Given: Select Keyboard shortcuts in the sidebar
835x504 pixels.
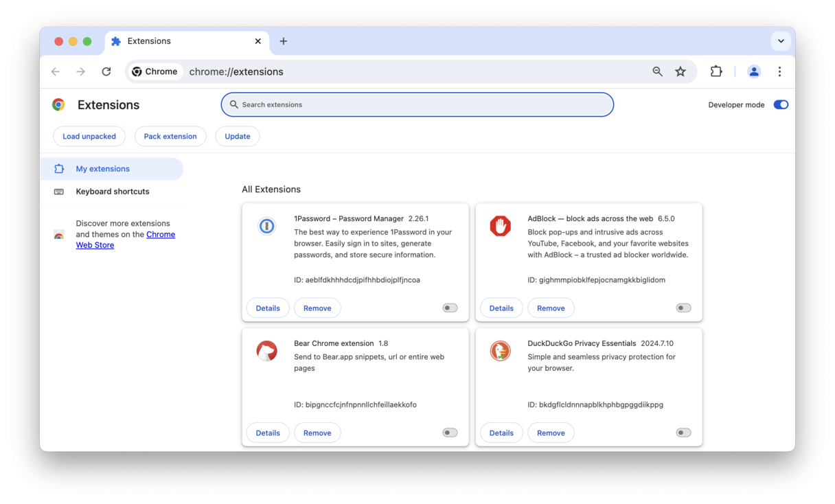Looking at the screenshot, I should 112,192.
